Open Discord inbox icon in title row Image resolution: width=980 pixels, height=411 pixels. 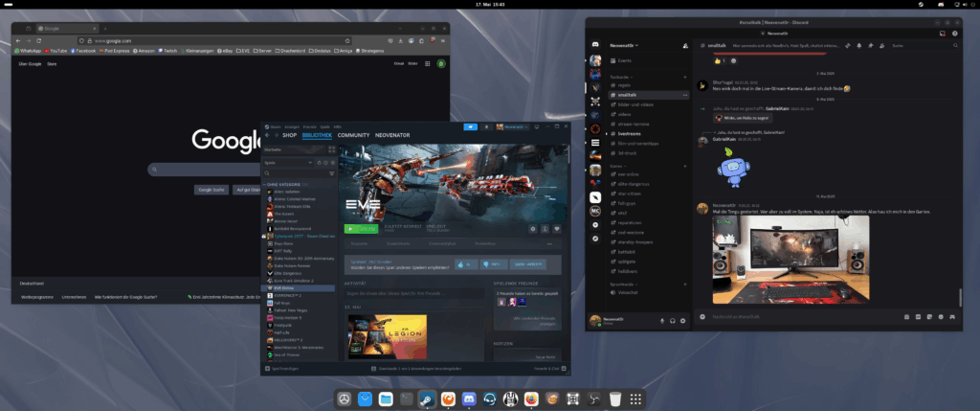(942, 33)
